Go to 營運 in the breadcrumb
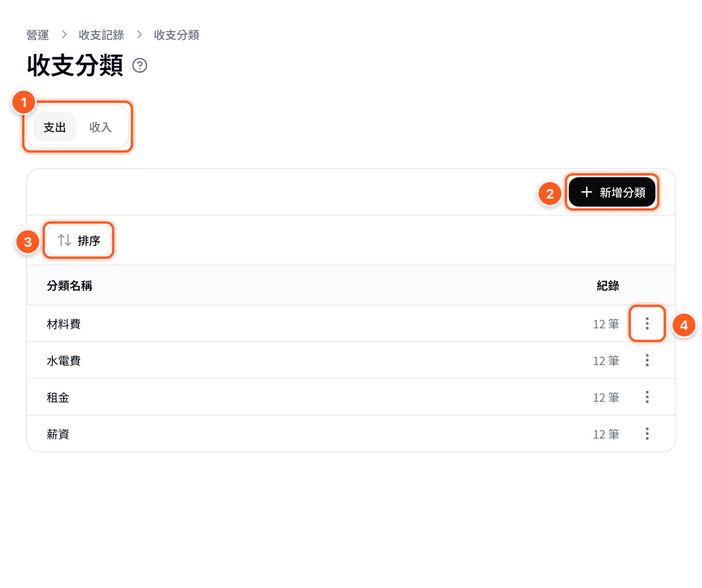The image size is (702, 588). 38,35
